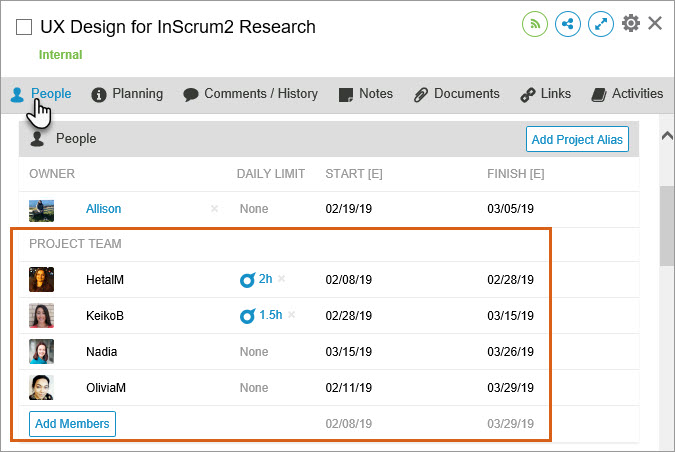Open Allison's owner profile link
Screen dimensions: 675x452
[103, 209]
